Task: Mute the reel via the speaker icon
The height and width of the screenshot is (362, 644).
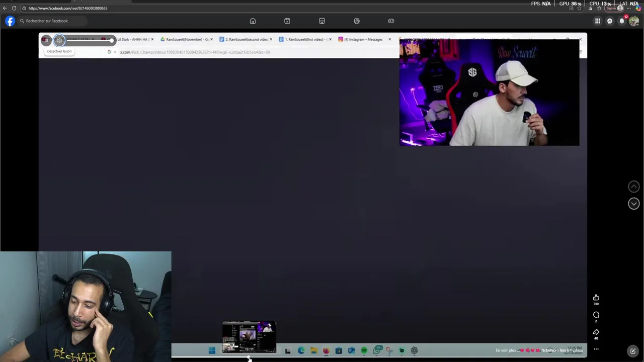Action: (59, 40)
